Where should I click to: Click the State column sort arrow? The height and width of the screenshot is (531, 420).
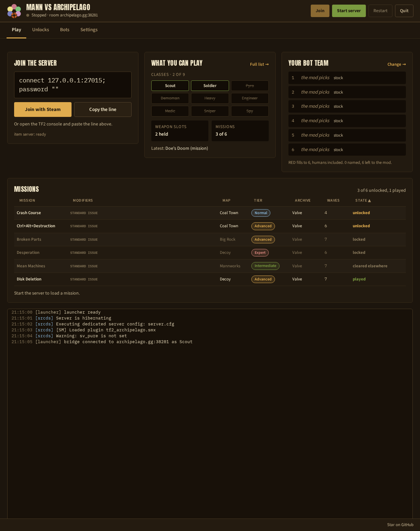369,201
